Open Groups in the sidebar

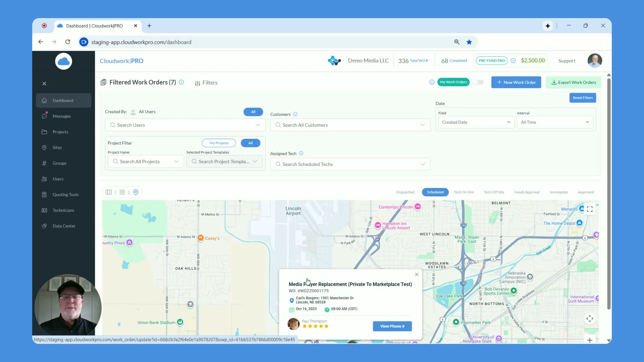(63, 163)
